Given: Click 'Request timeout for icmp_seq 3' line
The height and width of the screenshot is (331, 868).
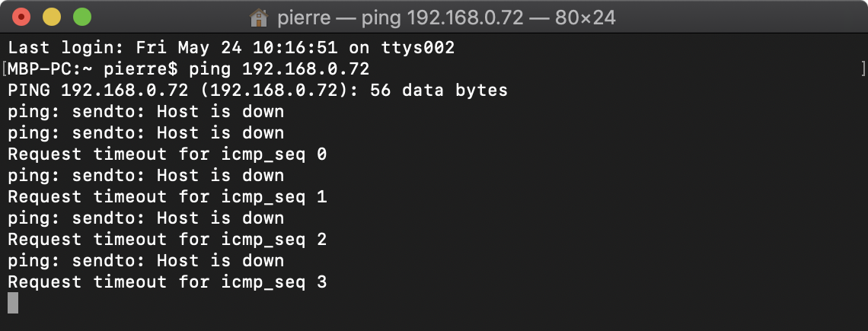Looking at the screenshot, I should pos(168,282).
